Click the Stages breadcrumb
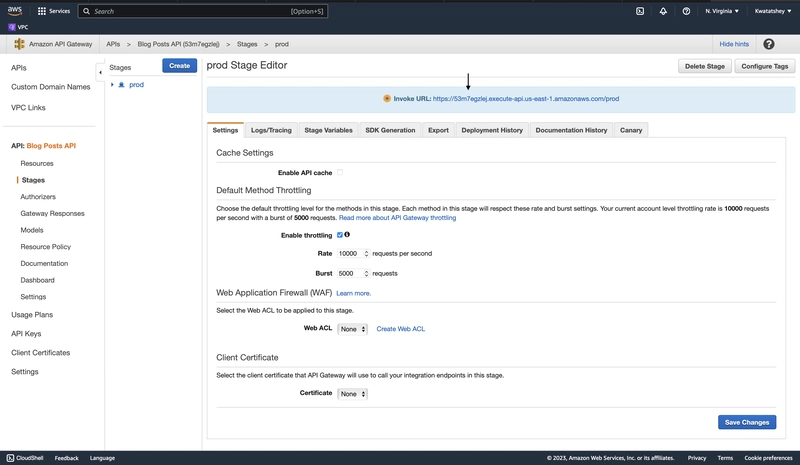This screenshot has width=800, height=465. tap(247, 44)
